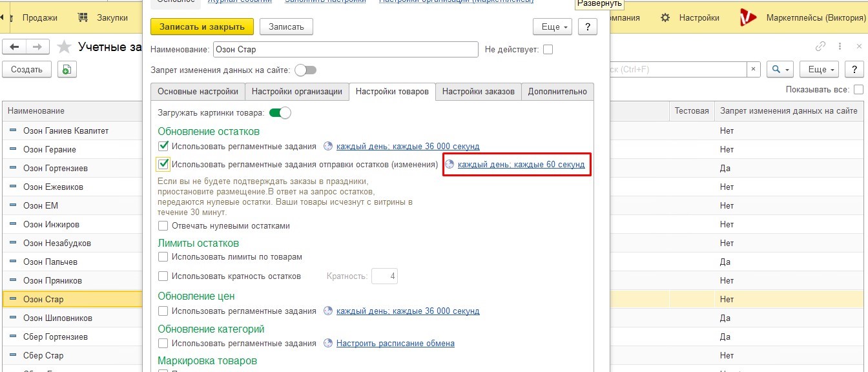Click the schedule icon under Обновление цен
The width and height of the screenshot is (868, 372).
pos(328,311)
